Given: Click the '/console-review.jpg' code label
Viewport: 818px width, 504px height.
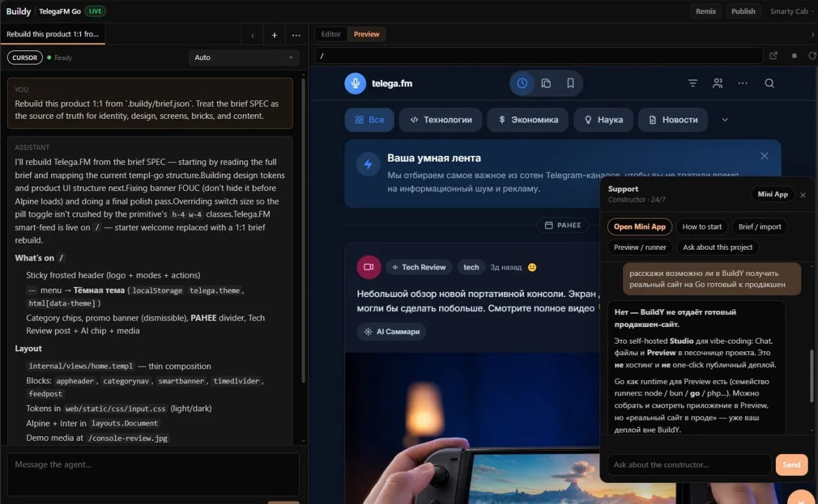Looking at the screenshot, I should (x=128, y=438).
